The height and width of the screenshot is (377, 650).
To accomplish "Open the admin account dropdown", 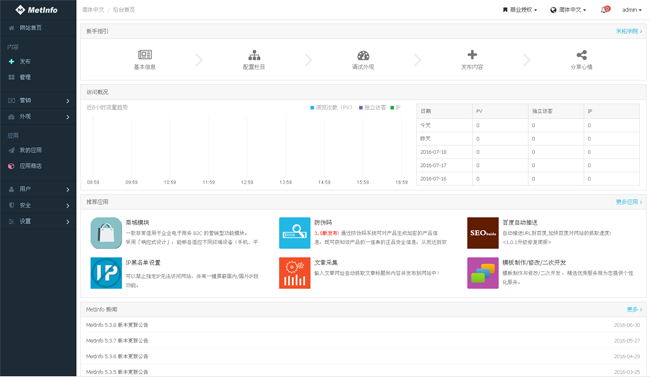I will click(x=631, y=10).
